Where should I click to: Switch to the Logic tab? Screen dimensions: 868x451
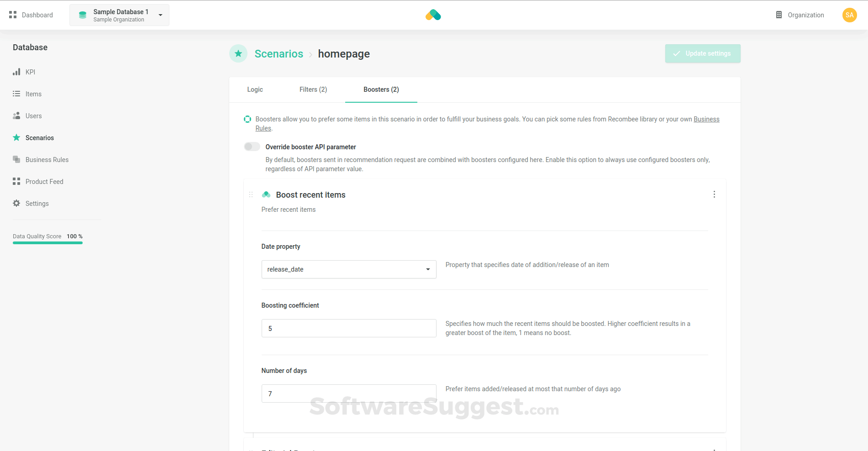coord(255,89)
